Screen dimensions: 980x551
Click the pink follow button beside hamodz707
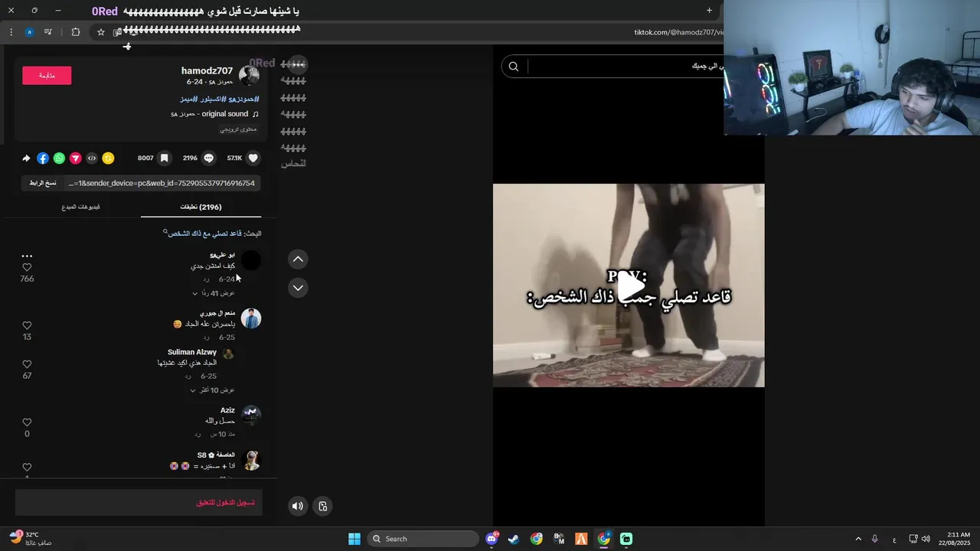coord(47,75)
